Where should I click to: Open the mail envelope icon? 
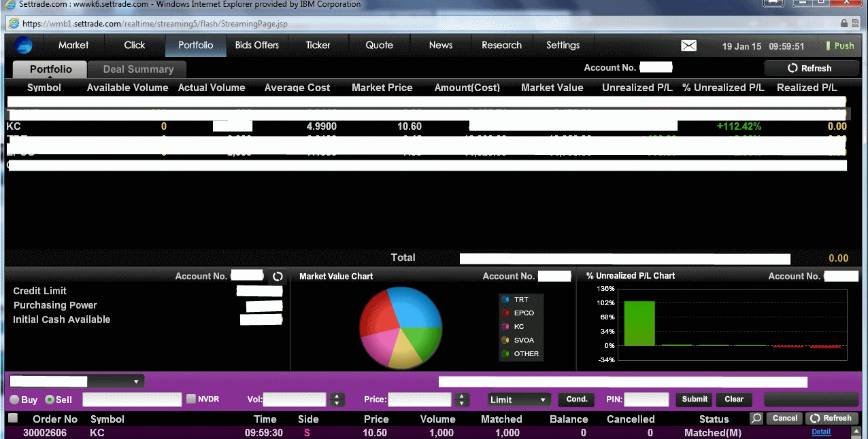pyautogui.click(x=689, y=46)
